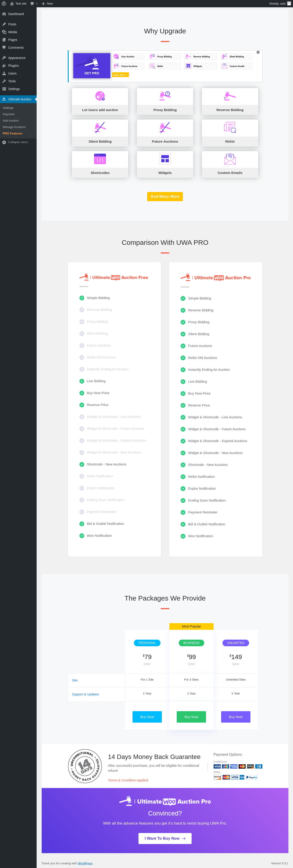Click the first VISA credit card icon
The image size is (293, 868).
[217, 766]
